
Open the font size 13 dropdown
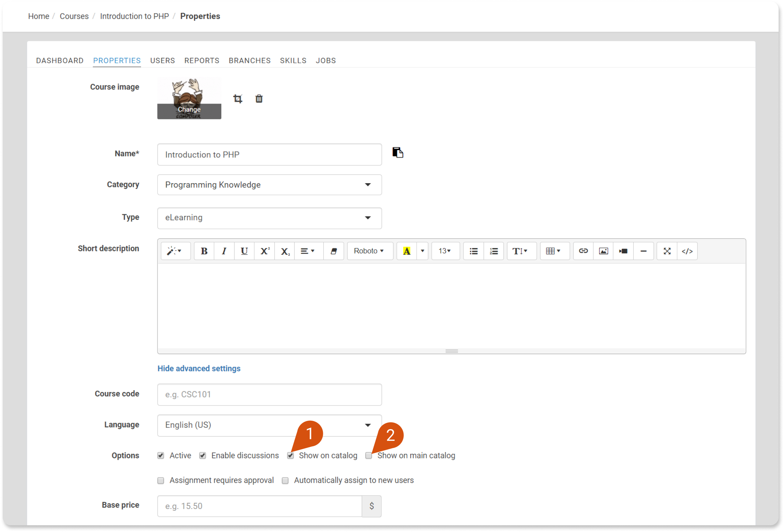click(445, 251)
